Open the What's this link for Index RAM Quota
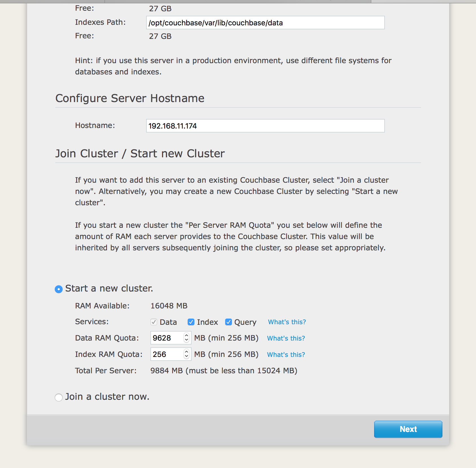 286,354
